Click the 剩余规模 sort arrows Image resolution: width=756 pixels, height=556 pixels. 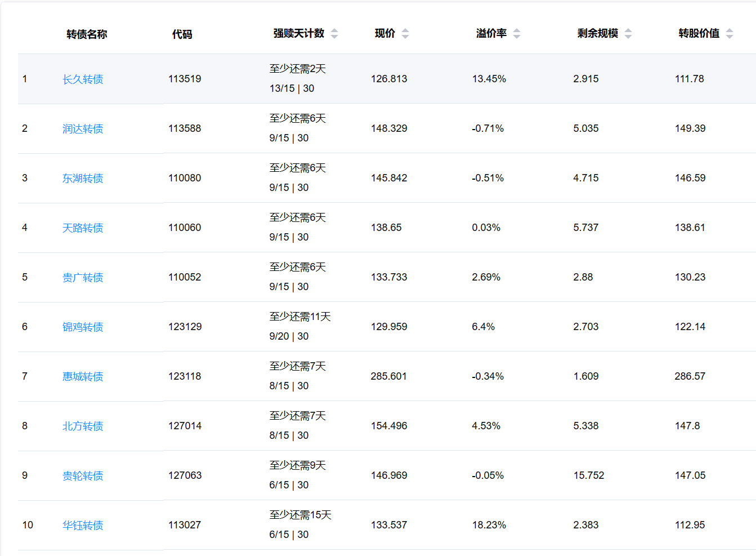[x=628, y=34]
